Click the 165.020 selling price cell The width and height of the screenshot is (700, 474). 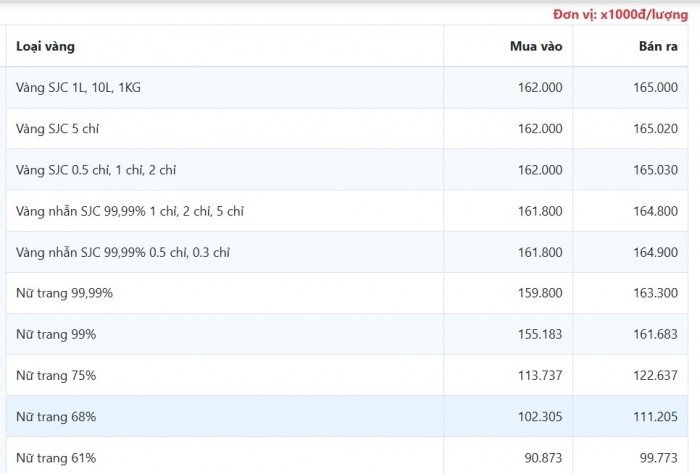(x=655, y=129)
